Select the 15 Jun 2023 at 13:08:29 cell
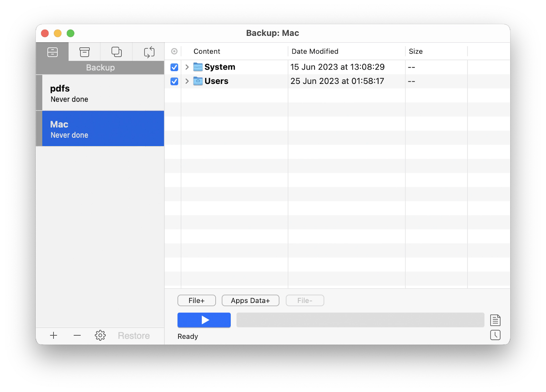The width and height of the screenshot is (546, 392). (x=337, y=67)
